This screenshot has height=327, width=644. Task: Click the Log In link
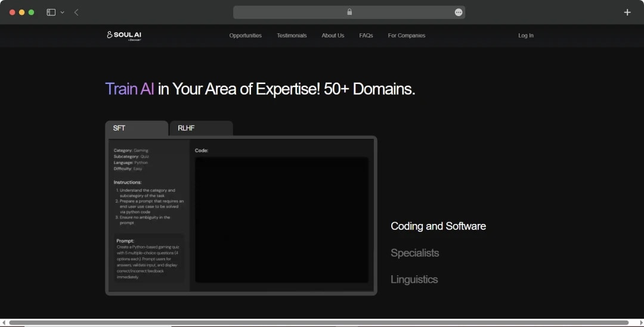(x=526, y=36)
